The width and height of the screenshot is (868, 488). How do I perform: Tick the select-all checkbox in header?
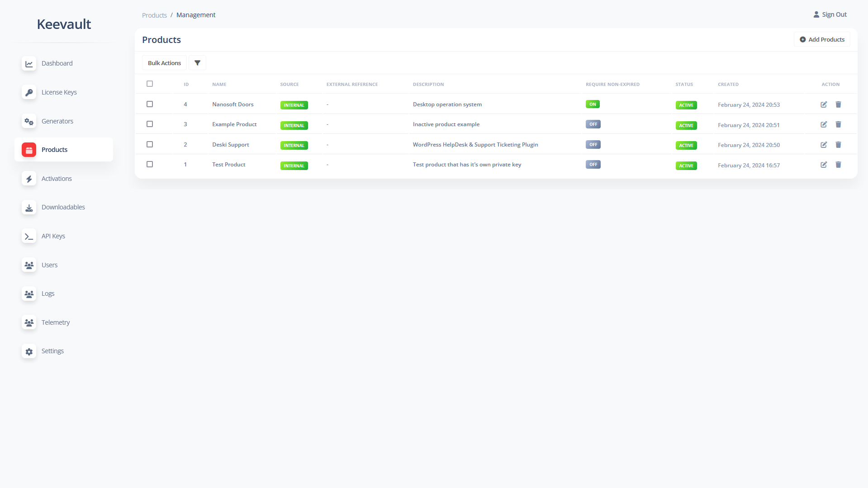point(150,84)
